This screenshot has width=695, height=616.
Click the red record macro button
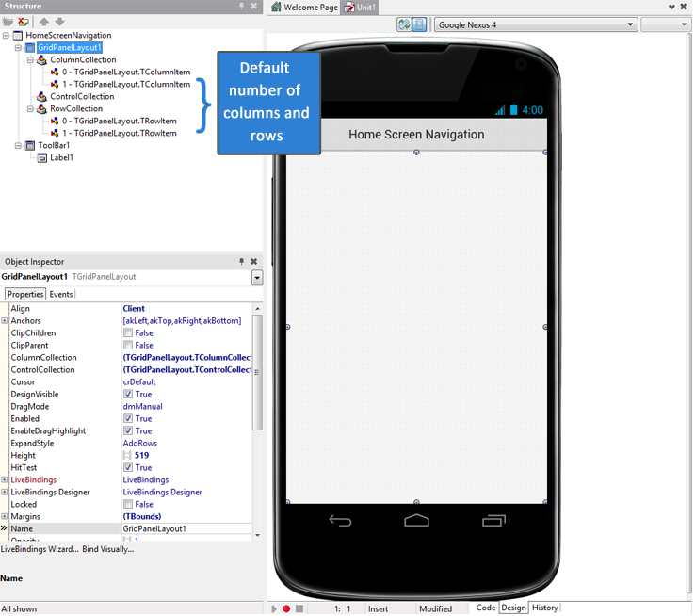286,608
